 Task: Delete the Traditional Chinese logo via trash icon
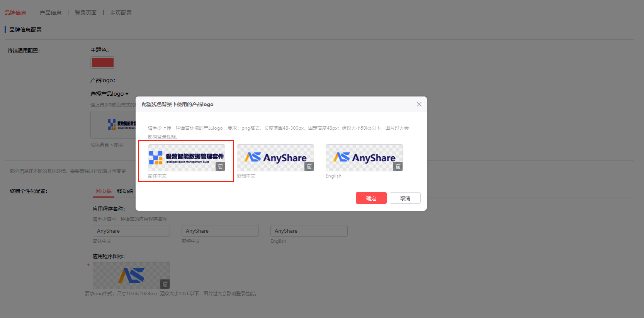click(x=309, y=166)
